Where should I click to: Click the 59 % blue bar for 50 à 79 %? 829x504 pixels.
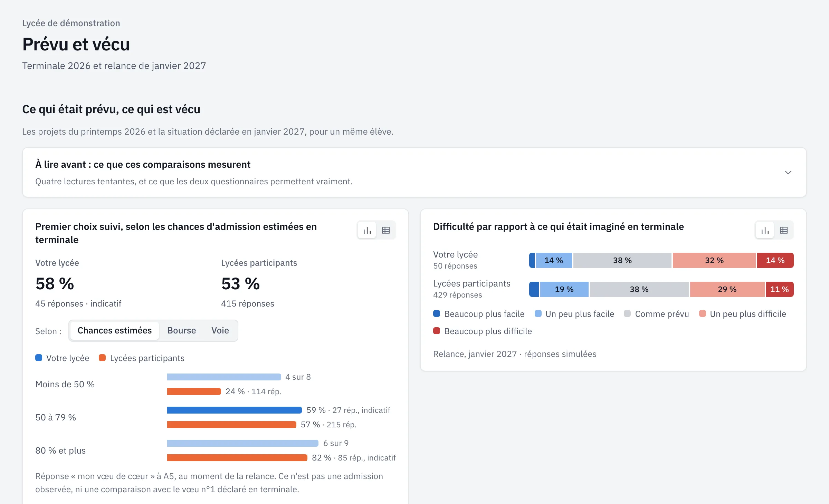pyautogui.click(x=234, y=410)
